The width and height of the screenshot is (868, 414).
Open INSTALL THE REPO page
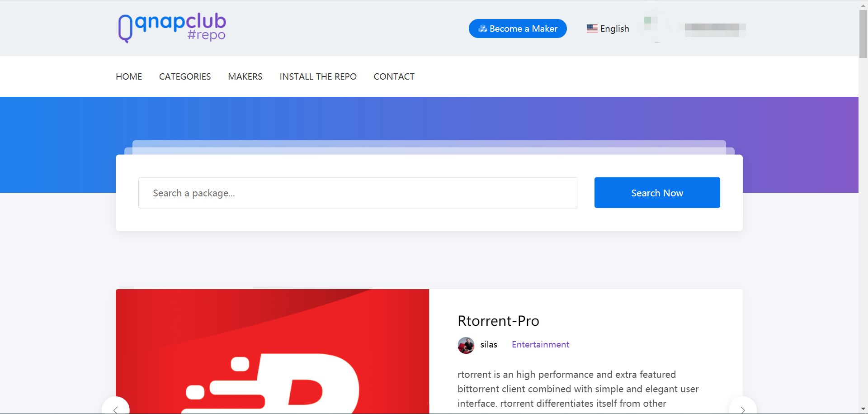318,76
